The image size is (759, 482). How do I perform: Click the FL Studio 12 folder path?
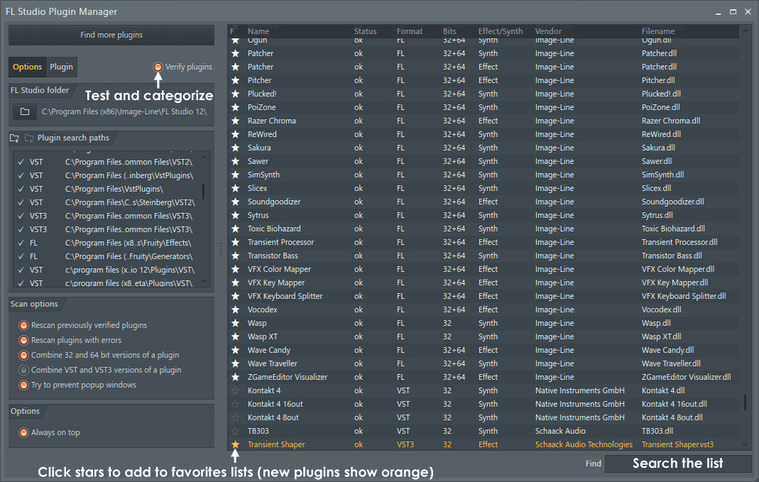pyautogui.click(x=124, y=112)
